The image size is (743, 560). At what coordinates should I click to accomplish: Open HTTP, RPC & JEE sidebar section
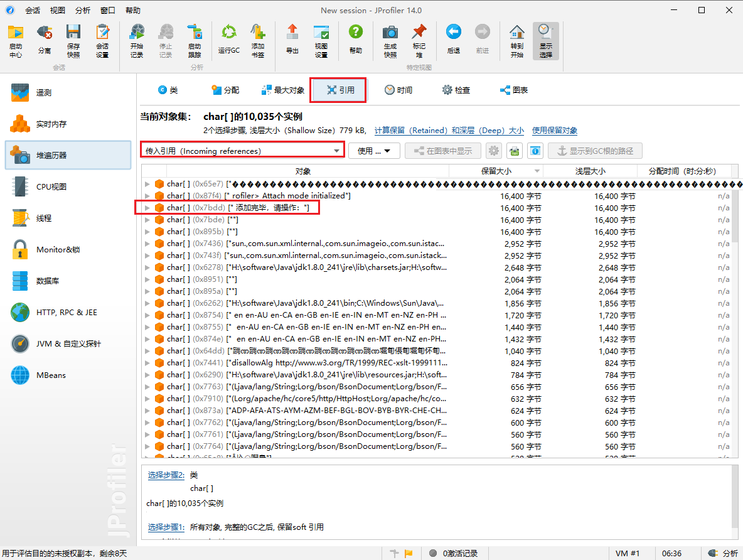(68, 312)
